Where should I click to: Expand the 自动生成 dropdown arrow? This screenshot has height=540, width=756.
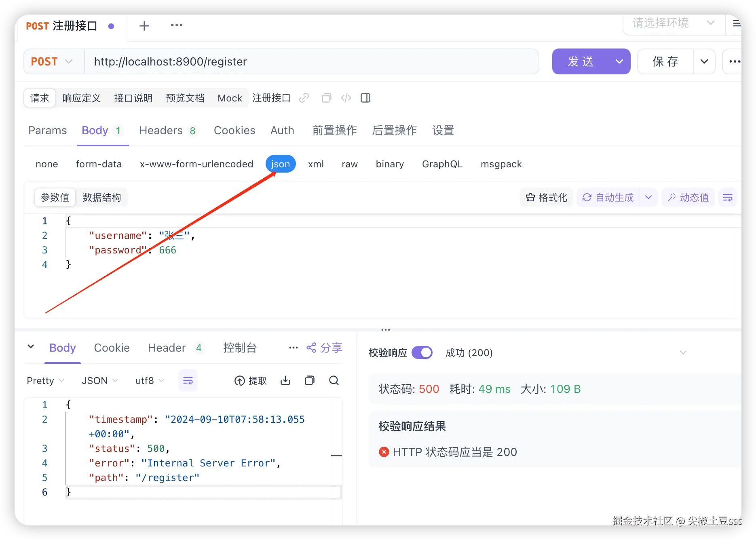[648, 197]
